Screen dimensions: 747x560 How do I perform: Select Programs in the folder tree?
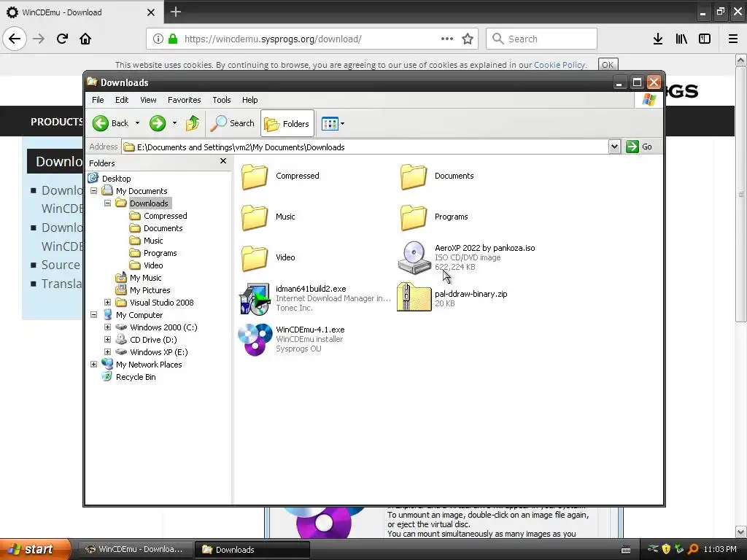tap(160, 253)
